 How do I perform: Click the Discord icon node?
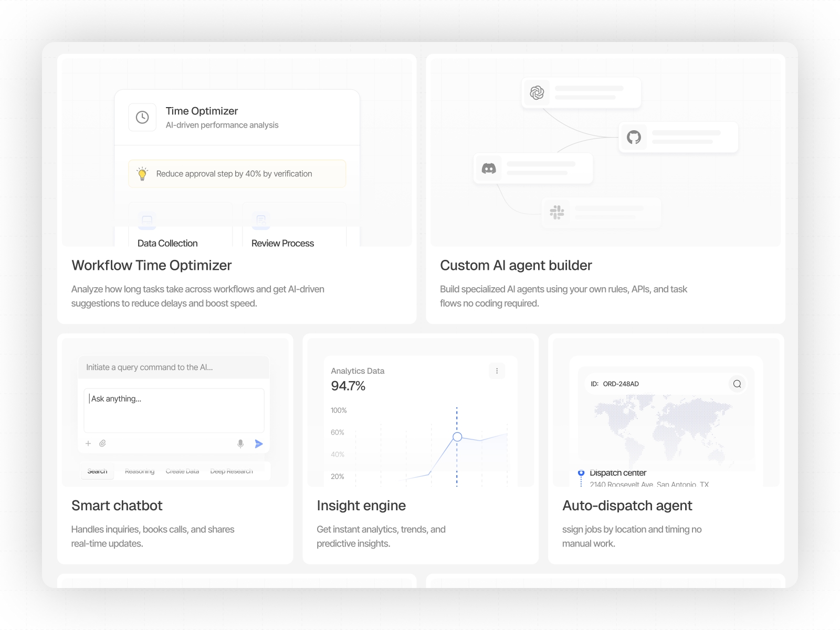(488, 168)
